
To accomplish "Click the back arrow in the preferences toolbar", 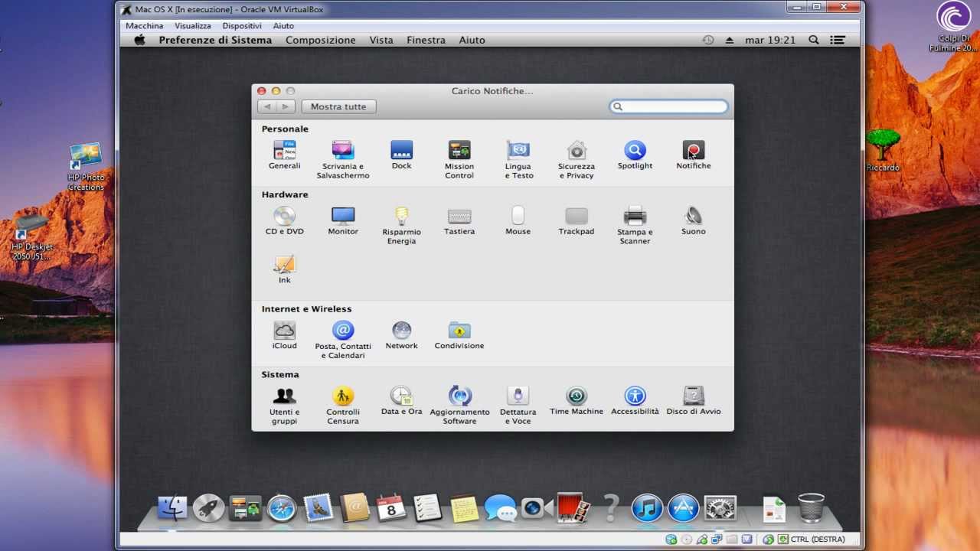I will click(267, 107).
